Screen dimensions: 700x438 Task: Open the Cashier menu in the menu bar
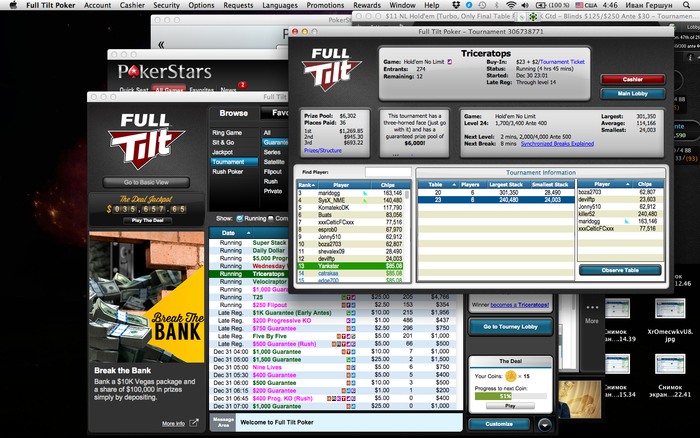[132, 5]
